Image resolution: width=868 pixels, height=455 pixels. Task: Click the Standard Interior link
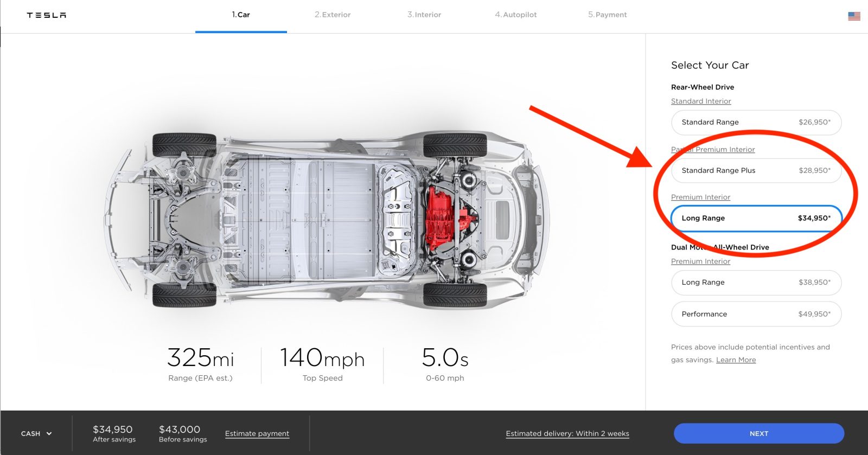[x=701, y=101]
